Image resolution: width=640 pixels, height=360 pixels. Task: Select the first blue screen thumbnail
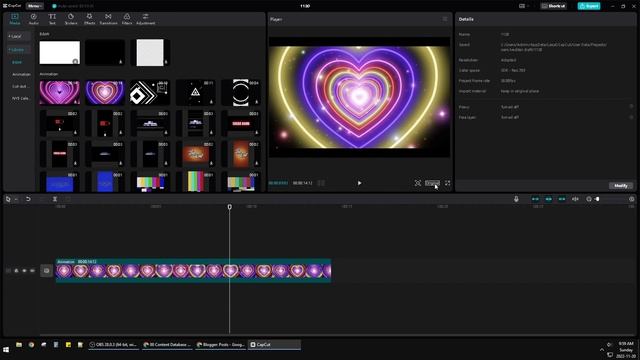(x=60, y=182)
